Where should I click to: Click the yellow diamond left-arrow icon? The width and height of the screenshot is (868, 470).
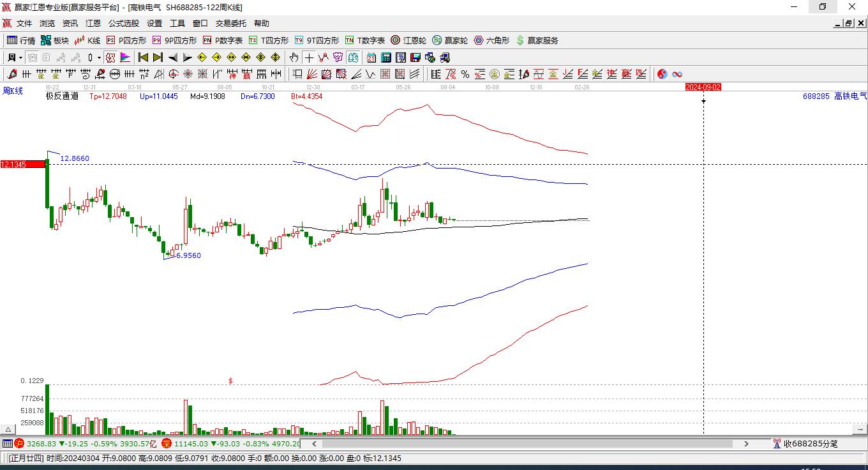coord(202,57)
